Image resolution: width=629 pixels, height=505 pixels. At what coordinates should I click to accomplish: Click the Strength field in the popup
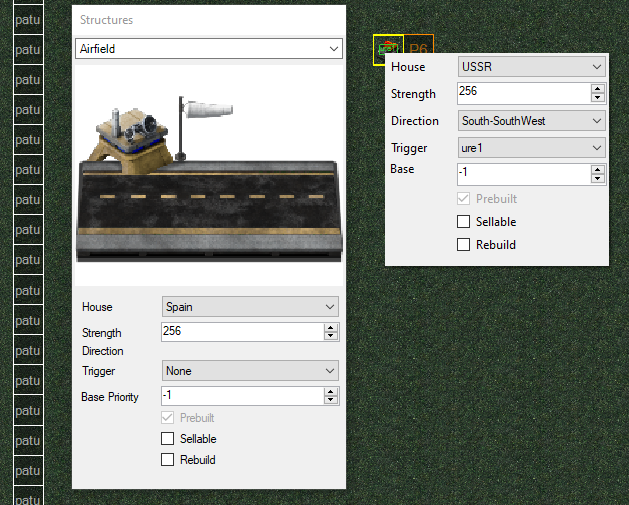[524, 93]
